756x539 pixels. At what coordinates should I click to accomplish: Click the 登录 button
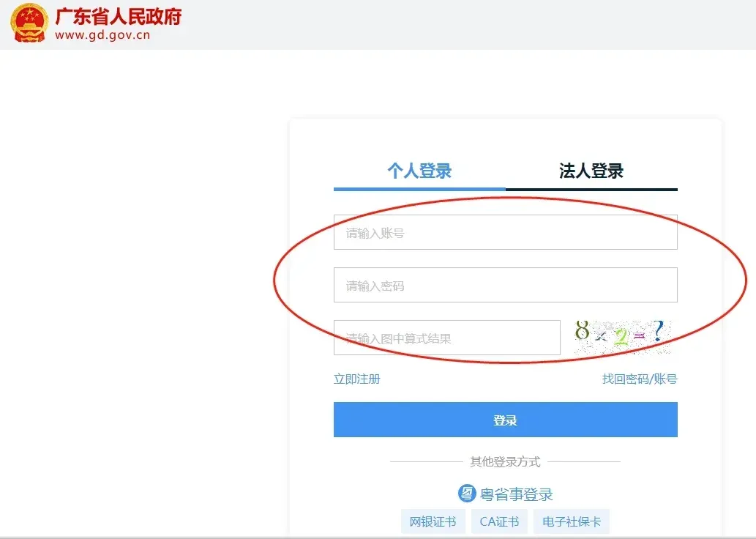tap(505, 419)
